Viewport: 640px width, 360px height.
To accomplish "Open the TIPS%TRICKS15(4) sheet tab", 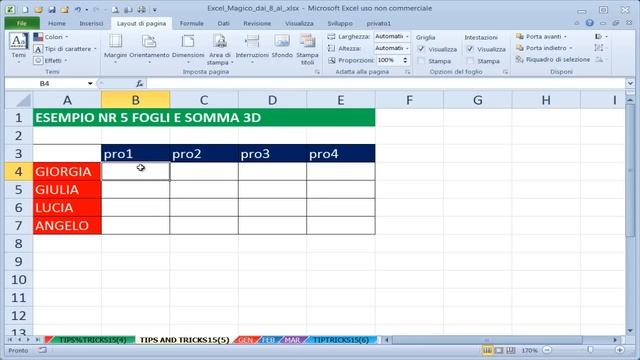I will pos(92,340).
